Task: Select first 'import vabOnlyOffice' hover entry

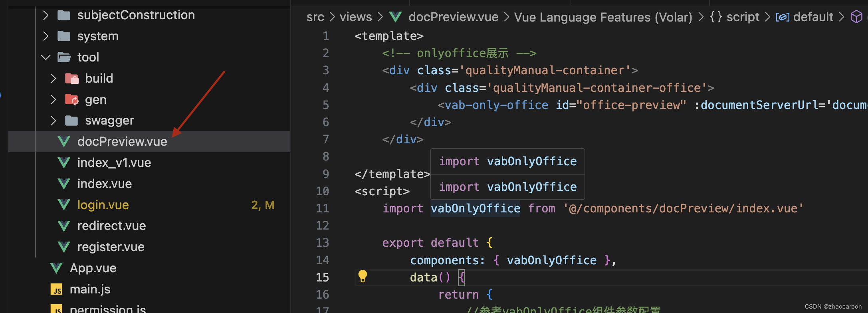Action: point(507,162)
